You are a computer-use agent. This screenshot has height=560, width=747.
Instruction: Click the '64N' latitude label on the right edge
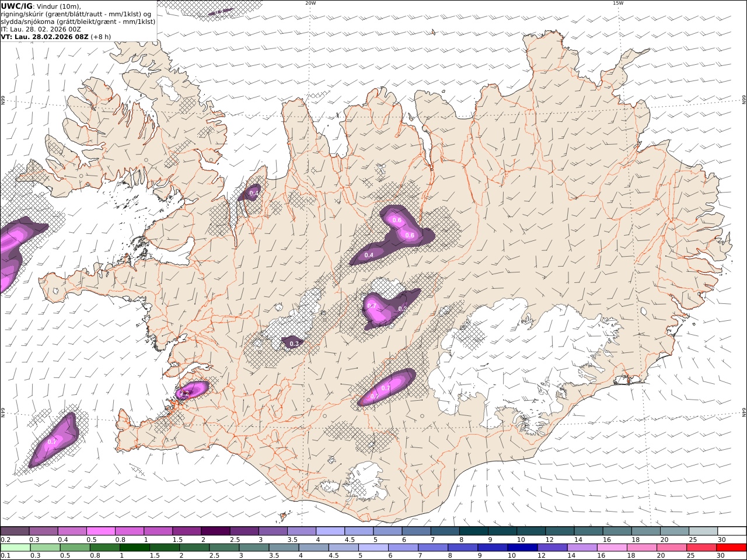[x=743, y=412]
